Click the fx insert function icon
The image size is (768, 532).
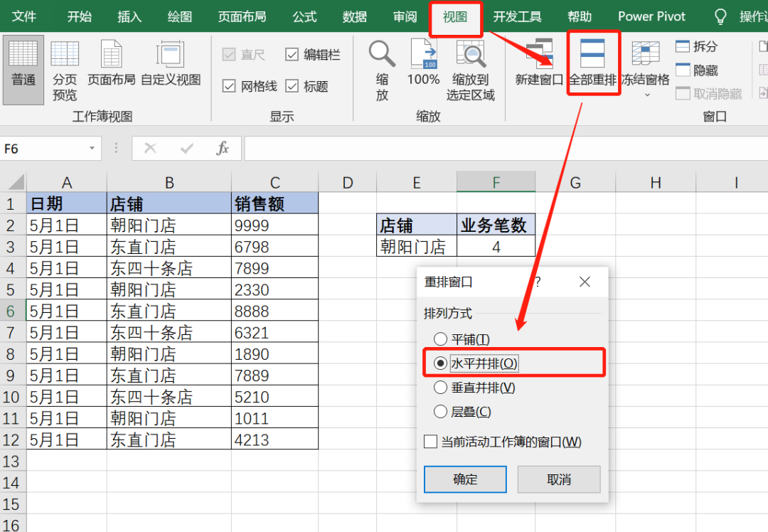pyautogui.click(x=223, y=148)
